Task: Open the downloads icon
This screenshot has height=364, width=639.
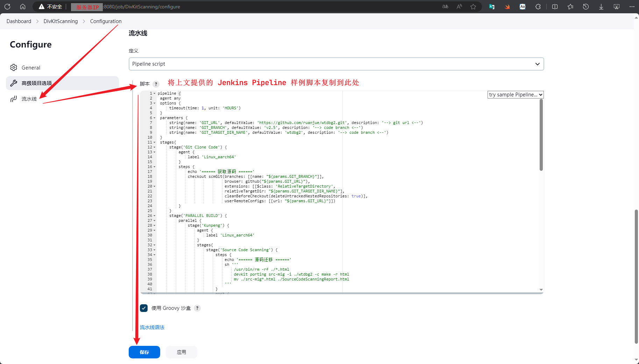Action: click(601, 7)
